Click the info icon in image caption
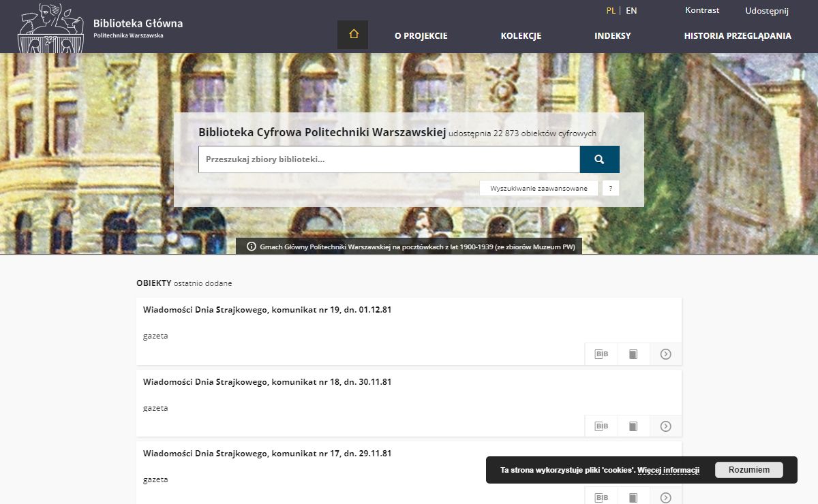This screenshot has width=818, height=504. click(x=251, y=247)
